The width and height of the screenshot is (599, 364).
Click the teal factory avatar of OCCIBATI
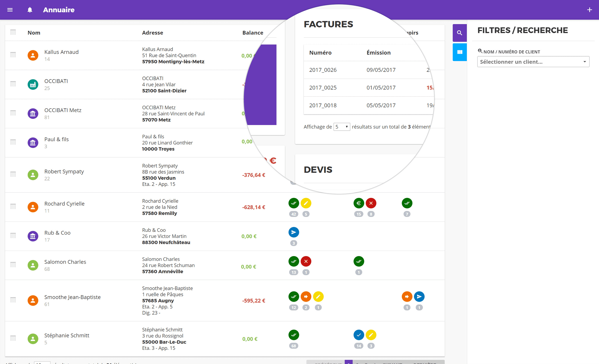coord(33,84)
